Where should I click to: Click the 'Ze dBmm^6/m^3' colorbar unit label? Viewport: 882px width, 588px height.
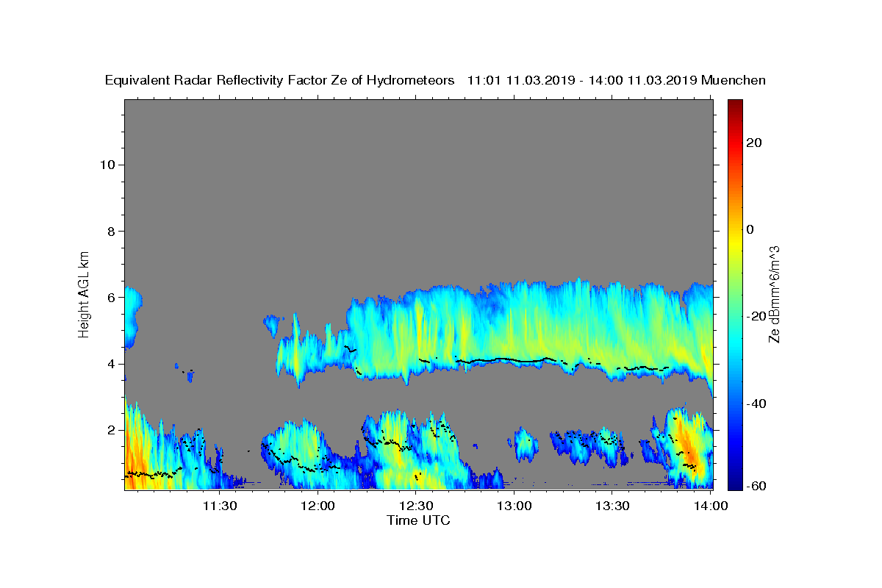(774, 294)
